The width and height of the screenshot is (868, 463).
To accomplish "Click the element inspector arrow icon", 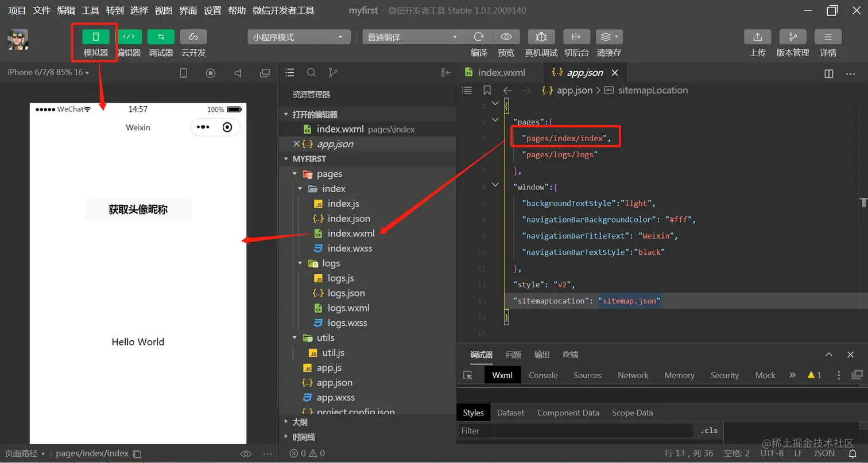I will [468, 375].
